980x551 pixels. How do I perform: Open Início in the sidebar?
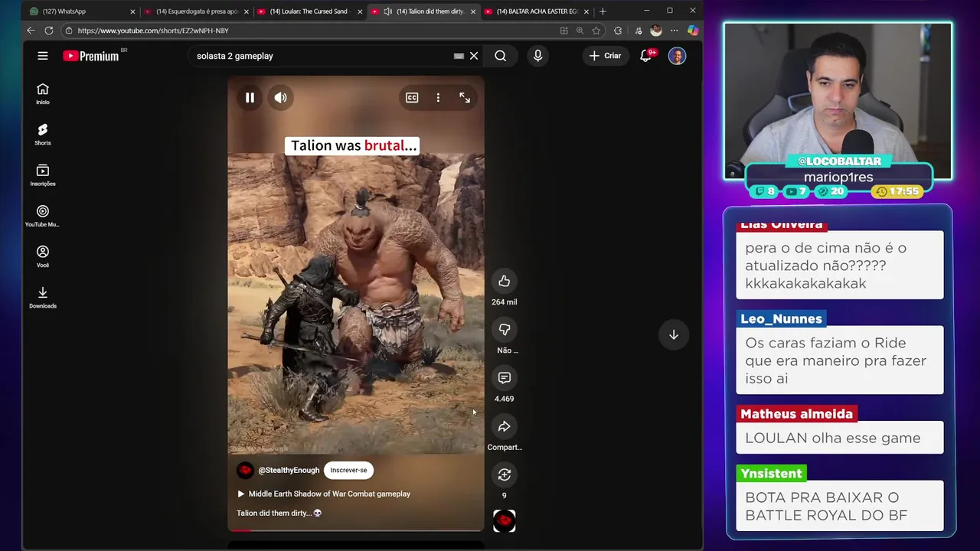(43, 94)
